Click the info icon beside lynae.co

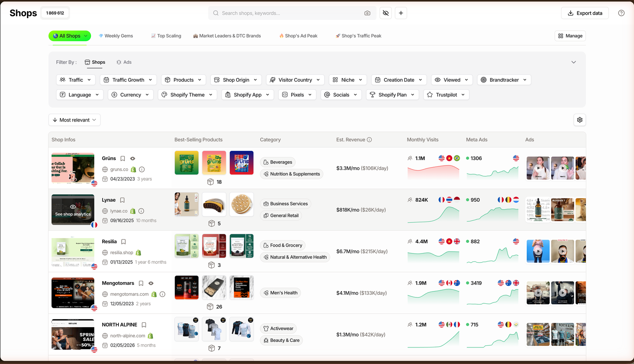click(141, 211)
